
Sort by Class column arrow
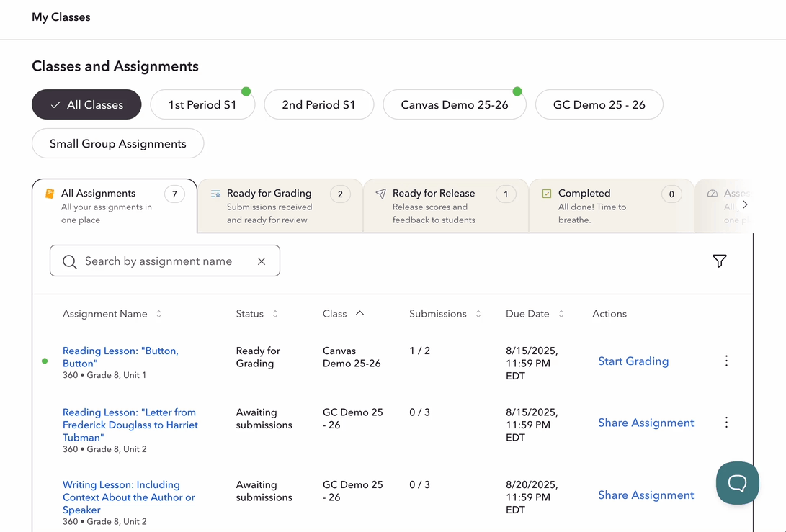[360, 314]
